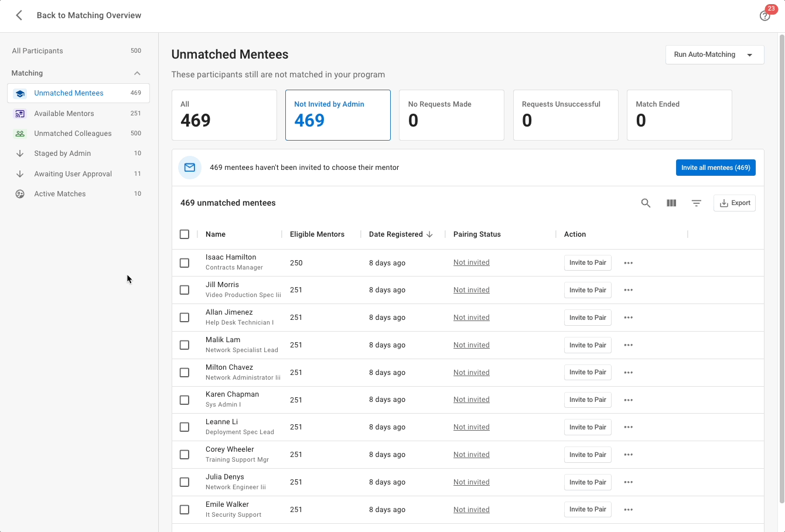The width and height of the screenshot is (785, 532).
Task: Select Jill Morris's row checkbox
Action: click(x=185, y=290)
